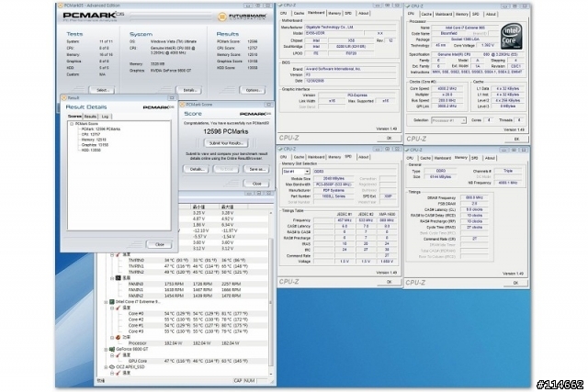
Task: Click the BIOS Brand field
Action: tap(350, 69)
